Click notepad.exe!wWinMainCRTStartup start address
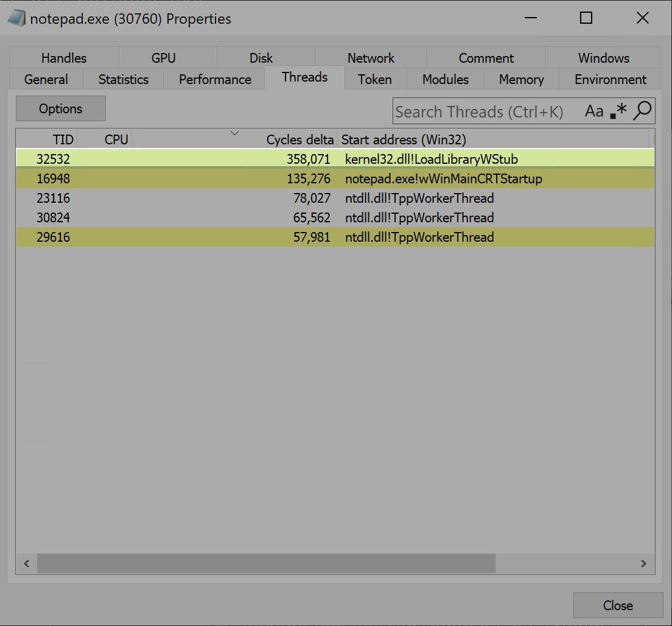 pyautogui.click(x=444, y=179)
